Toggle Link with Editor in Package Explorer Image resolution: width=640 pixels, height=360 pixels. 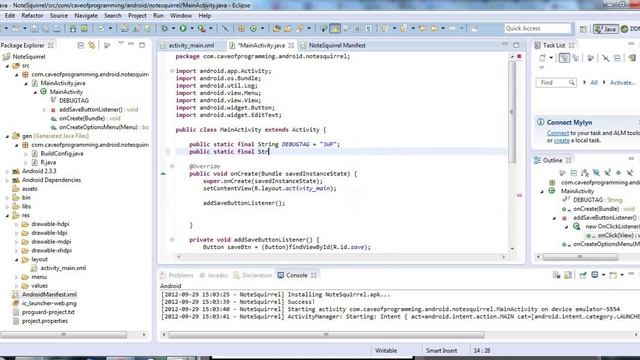[92, 45]
